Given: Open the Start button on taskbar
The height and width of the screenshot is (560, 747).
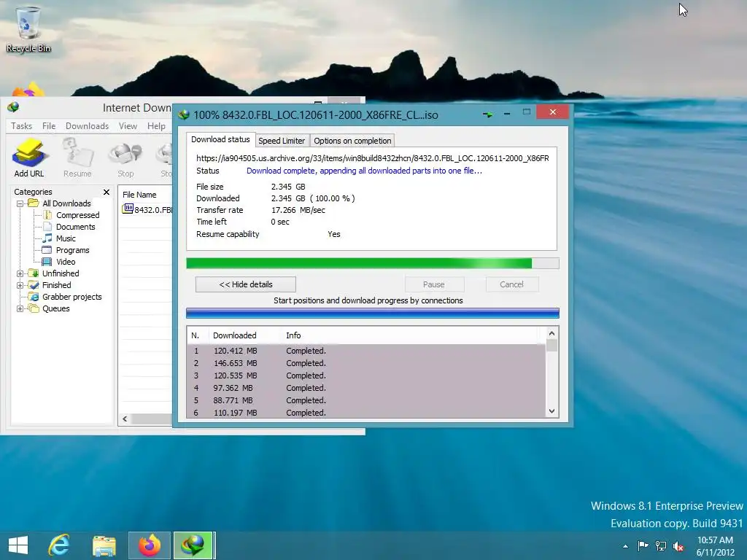Looking at the screenshot, I should [x=18, y=545].
